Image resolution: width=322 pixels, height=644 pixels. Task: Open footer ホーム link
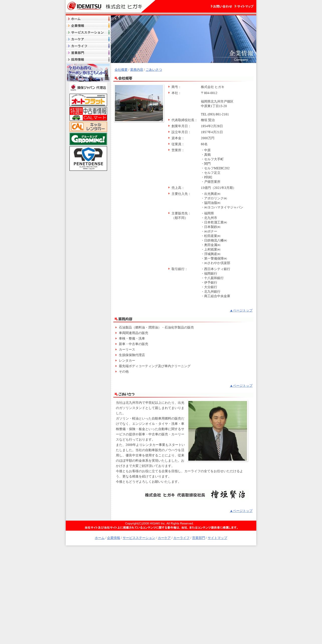click(x=100, y=538)
